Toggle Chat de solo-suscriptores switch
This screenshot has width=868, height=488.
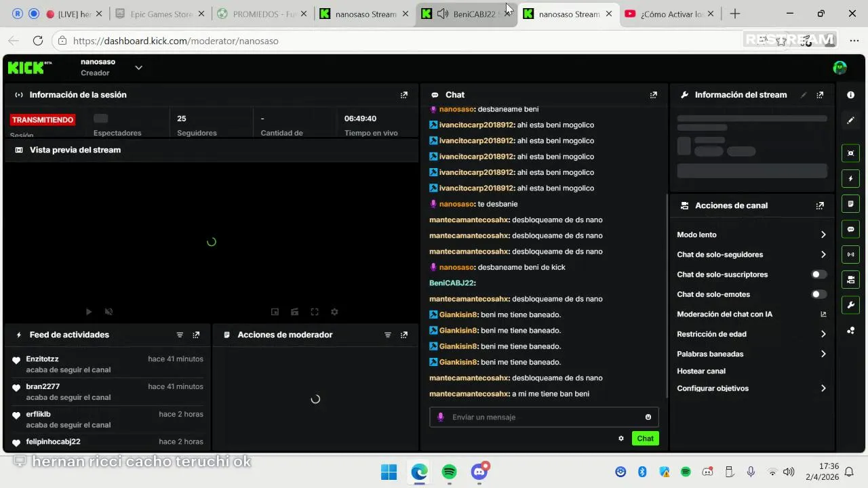click(x=819, y=274)
